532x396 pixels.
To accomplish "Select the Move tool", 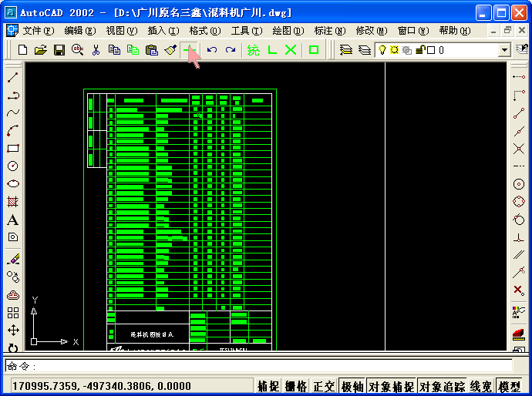I will (13, 330).
